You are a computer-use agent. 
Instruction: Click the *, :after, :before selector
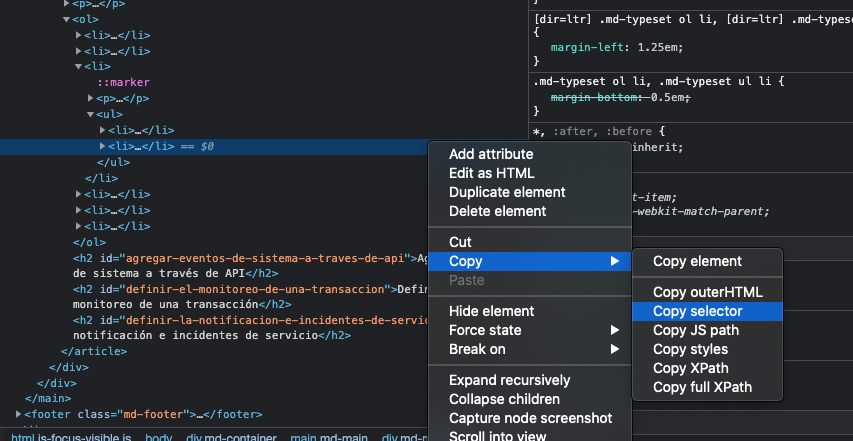pyautogui.click(x=592, y=131)
